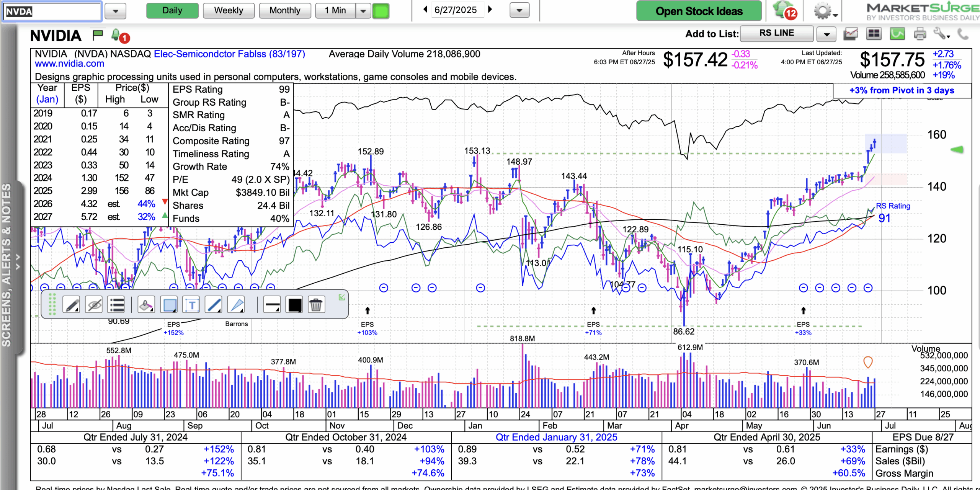Select the trend line drawing tool
Screen dimensions: 980x490
(x=214, y=305)
